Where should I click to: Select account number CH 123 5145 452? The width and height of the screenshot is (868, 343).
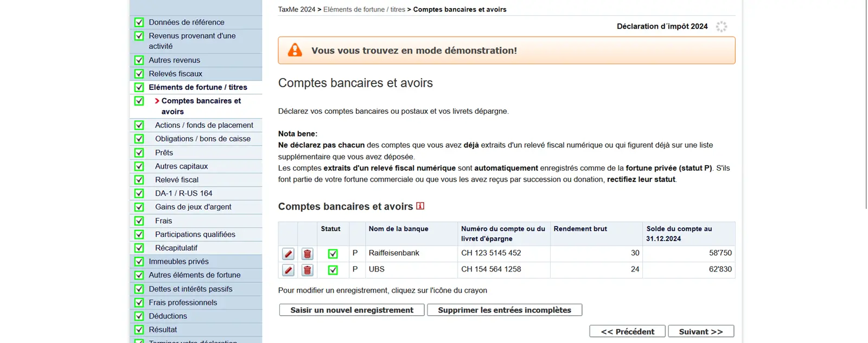(x=491, y=253)
